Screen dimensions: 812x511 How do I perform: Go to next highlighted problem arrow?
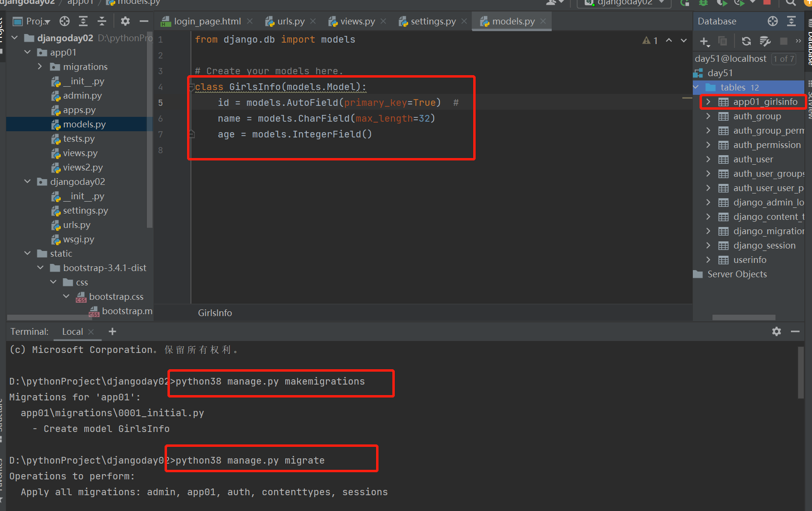pos(684,41)
